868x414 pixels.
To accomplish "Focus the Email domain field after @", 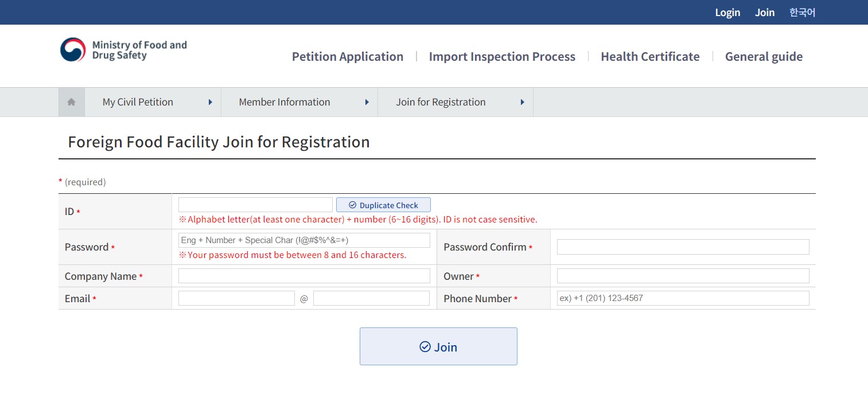I will click(x=371, y=298).
